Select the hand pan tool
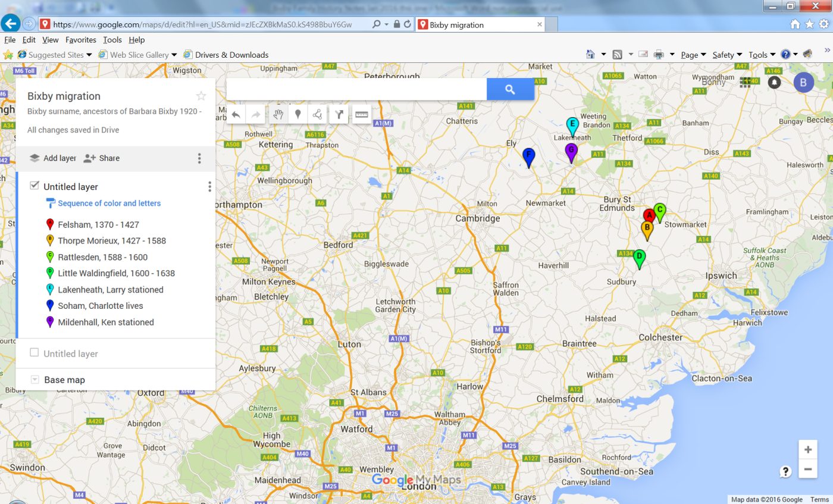This screenshot has width=833, height=504. coord(278,114)
